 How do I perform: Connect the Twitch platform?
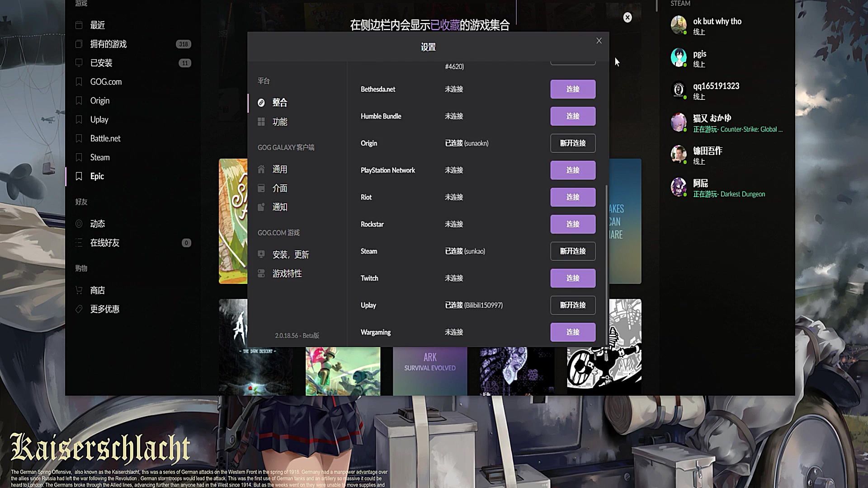coord(573,278)
